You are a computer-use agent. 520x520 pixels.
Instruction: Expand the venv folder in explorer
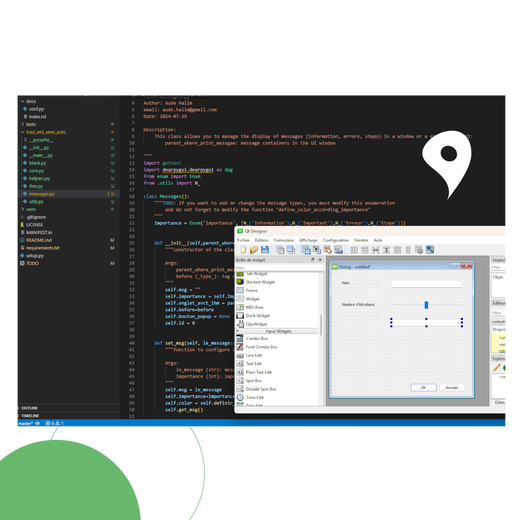coord(23,209)
